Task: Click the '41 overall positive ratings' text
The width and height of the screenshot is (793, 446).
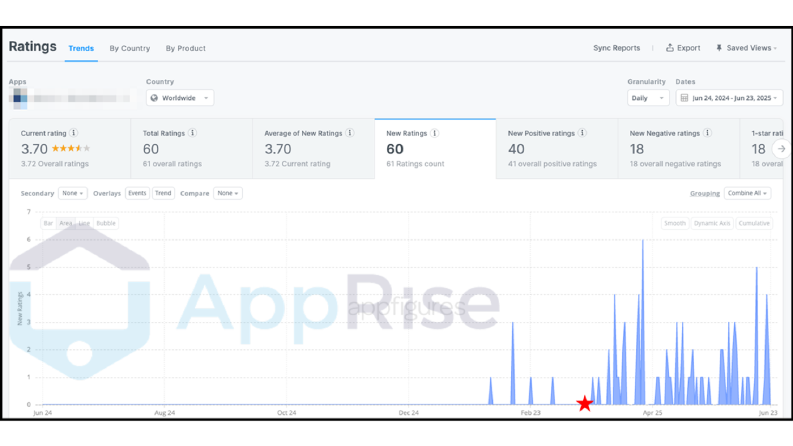Action: [552, 164]
